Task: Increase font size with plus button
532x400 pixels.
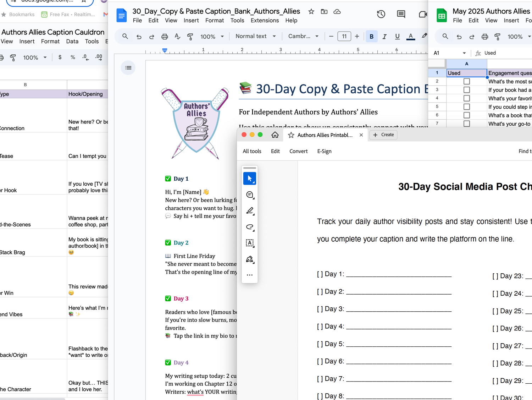Action: [x=357, y=36]
